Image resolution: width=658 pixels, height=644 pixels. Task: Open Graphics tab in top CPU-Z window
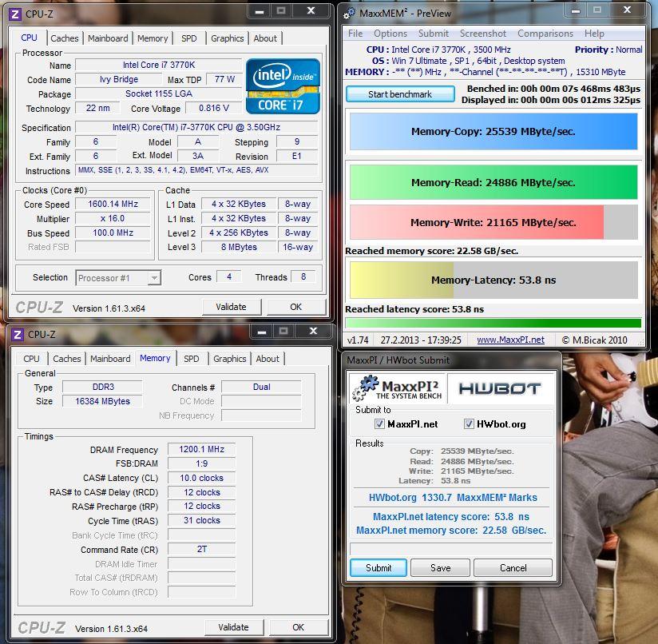click(x=227, y=38)
